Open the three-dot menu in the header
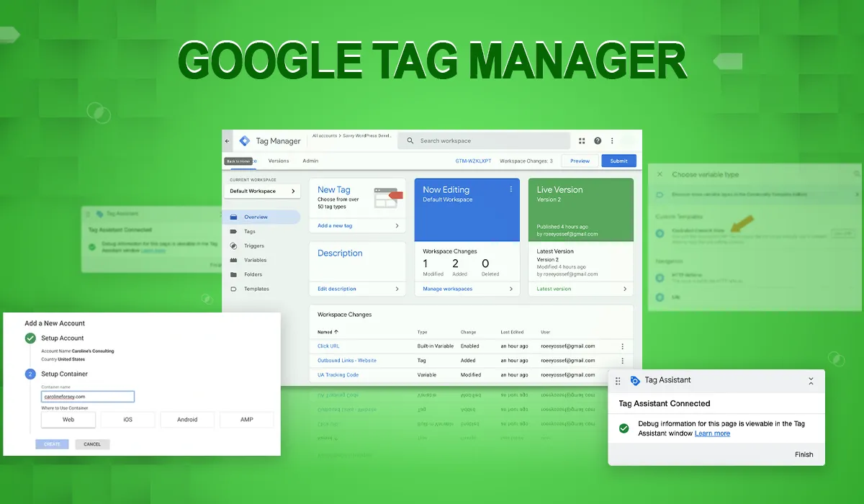 pyautogui.click(x=612, y=141)
